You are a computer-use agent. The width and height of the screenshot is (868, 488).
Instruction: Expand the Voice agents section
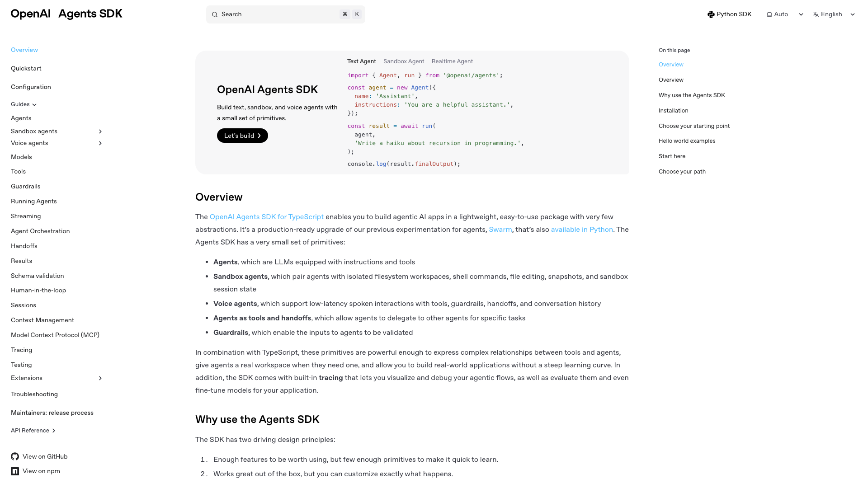click(x=100, y=143)
